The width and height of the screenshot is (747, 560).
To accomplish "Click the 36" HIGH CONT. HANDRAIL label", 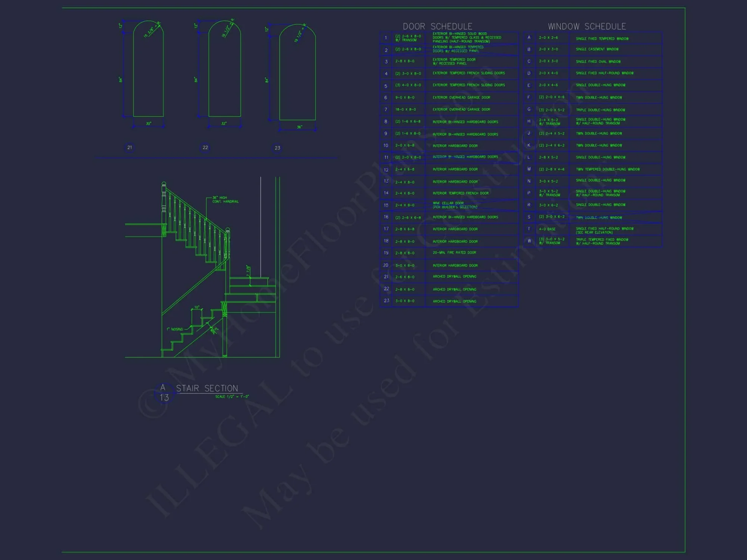I will point(225,200).
